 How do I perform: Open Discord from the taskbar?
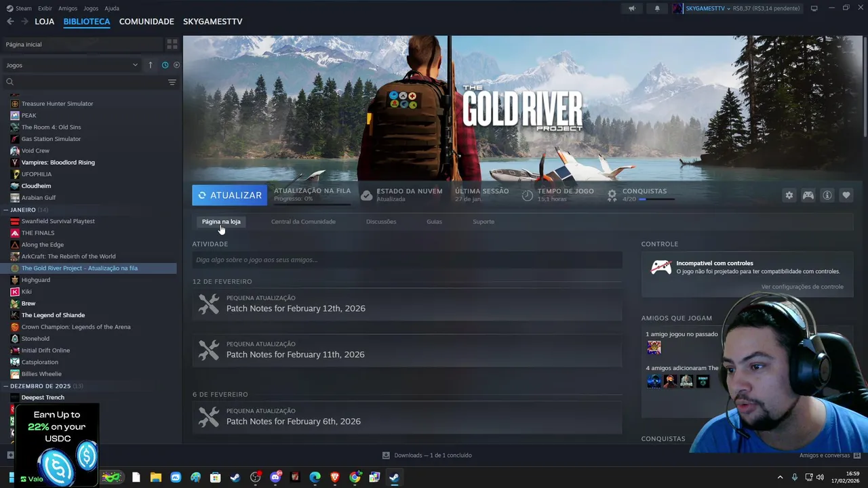[275, 477]
